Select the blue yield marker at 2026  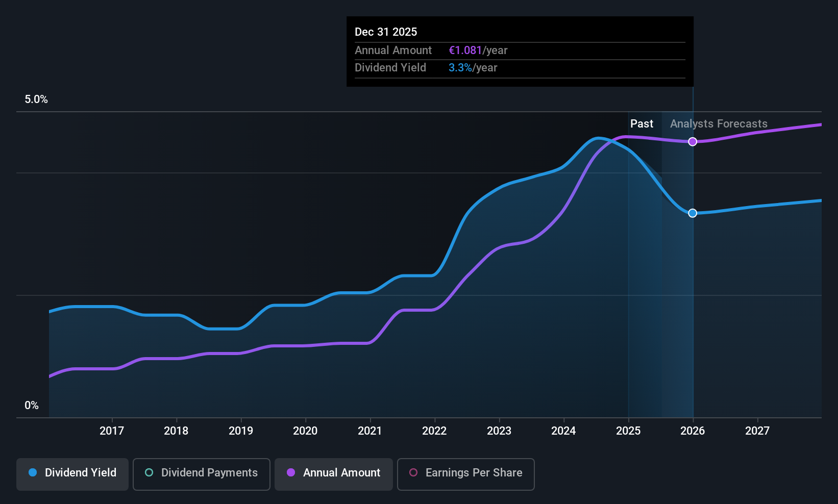[693, 213]
